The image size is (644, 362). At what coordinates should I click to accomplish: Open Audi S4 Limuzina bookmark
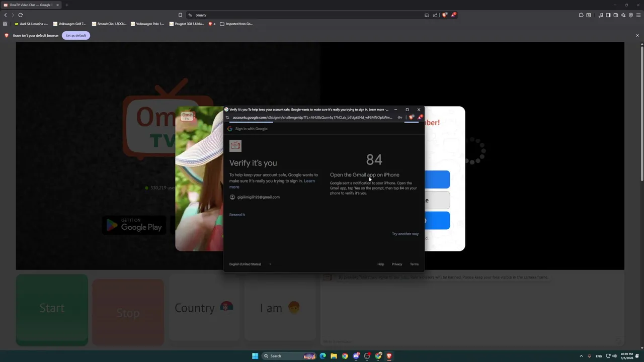click(32, 24)
